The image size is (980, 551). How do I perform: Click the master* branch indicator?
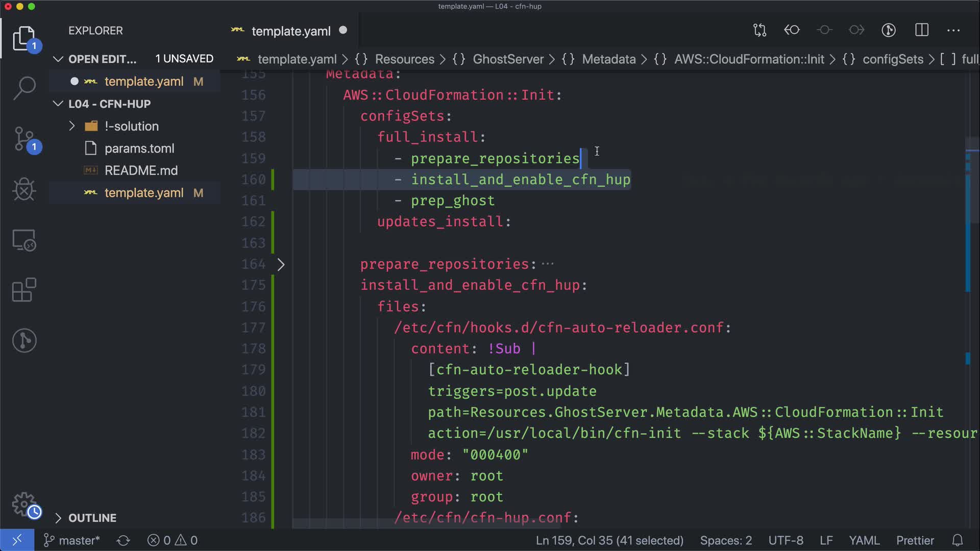[x=72, y=540]
